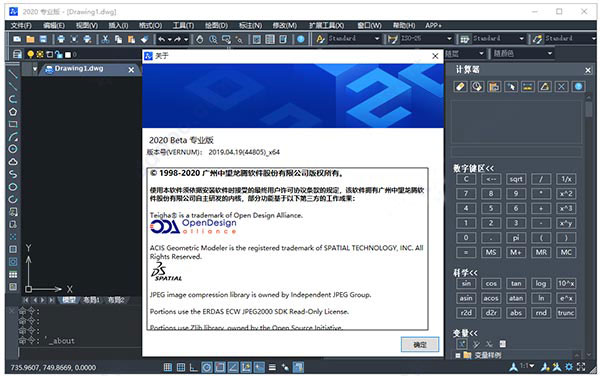Toggle snap mode in status bar

(x=168, y=368)
